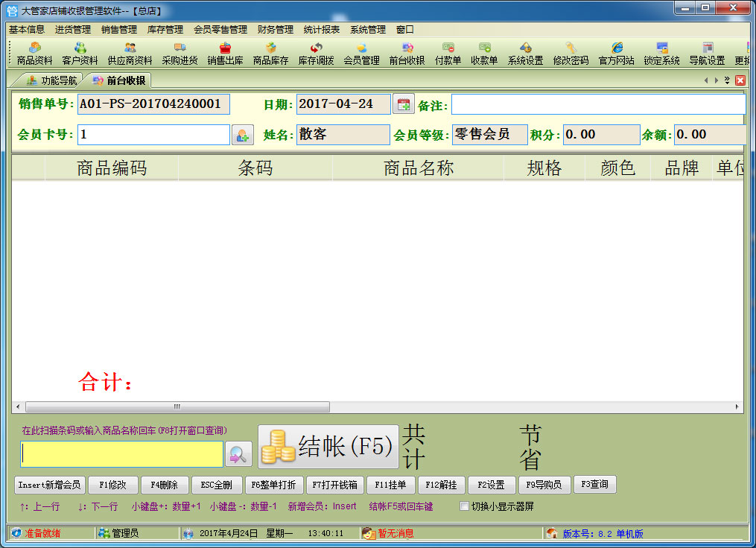This screenshot has width=756, height=548.
Task: Enable 切换小显示器屏 checkbox
Action: pyautogui.click(x=464, y=506)
